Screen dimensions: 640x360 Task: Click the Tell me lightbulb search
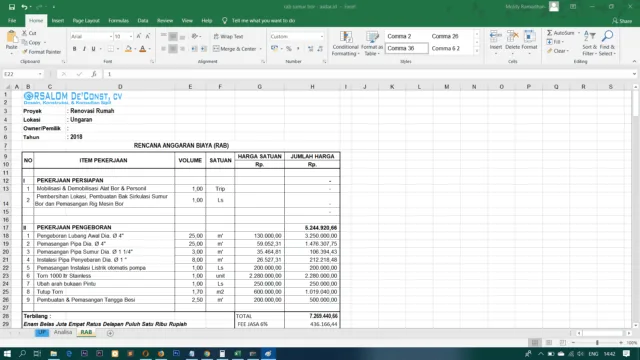tap(224, 20)
